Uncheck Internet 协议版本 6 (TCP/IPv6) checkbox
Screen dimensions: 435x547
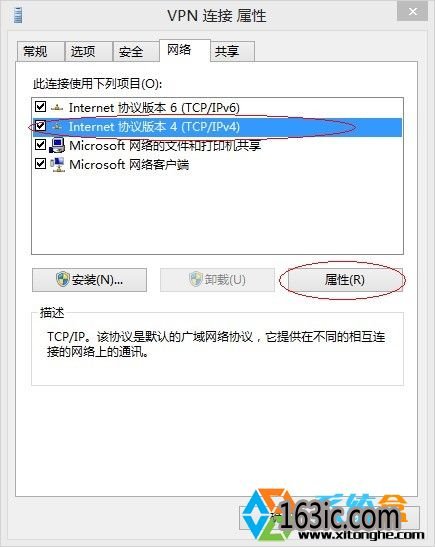40,106
